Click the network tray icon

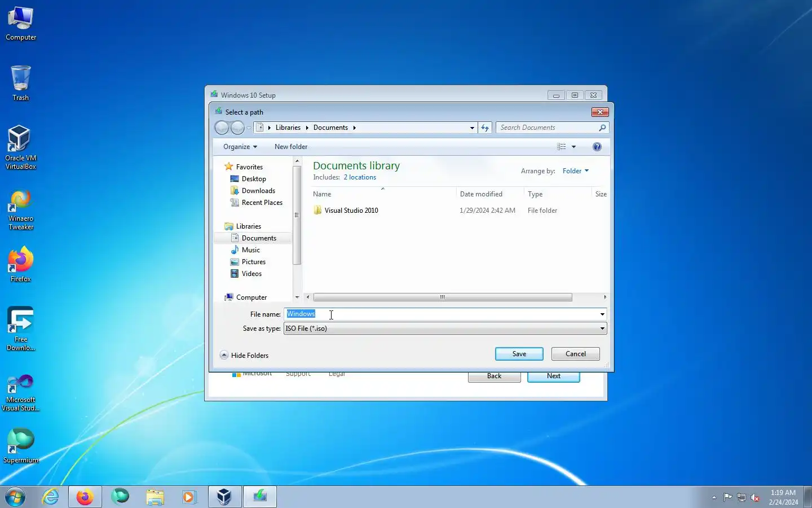coord(742,497)
